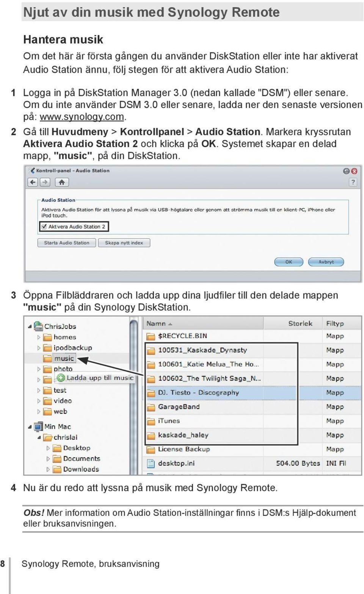Click the iTunes folder icon

pos(151,421)
